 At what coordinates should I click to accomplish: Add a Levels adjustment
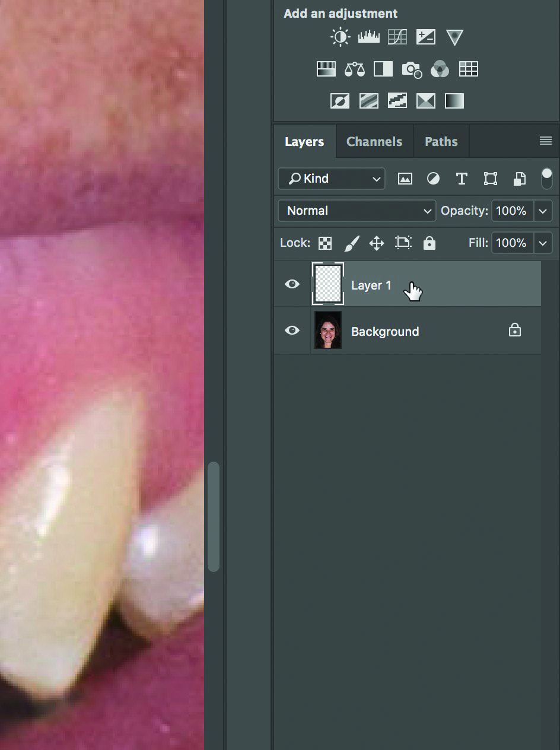pyautogui.click(x=368, y=37)
